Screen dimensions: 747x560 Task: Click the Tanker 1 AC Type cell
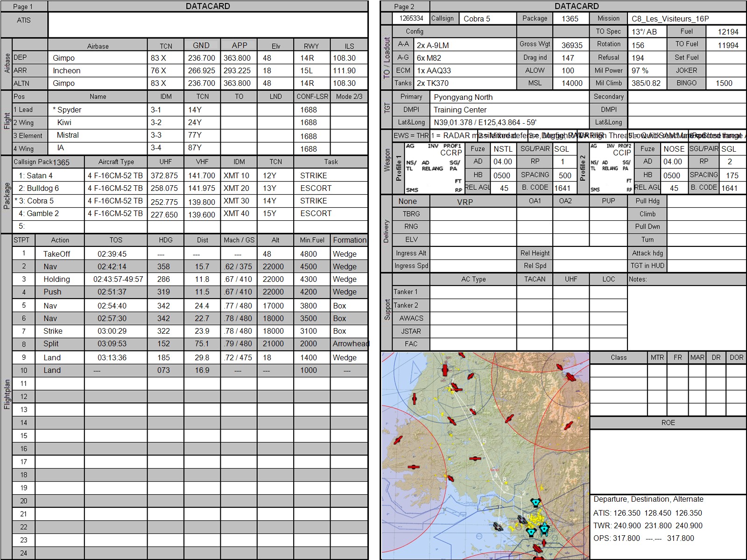[x=473, y=292]
